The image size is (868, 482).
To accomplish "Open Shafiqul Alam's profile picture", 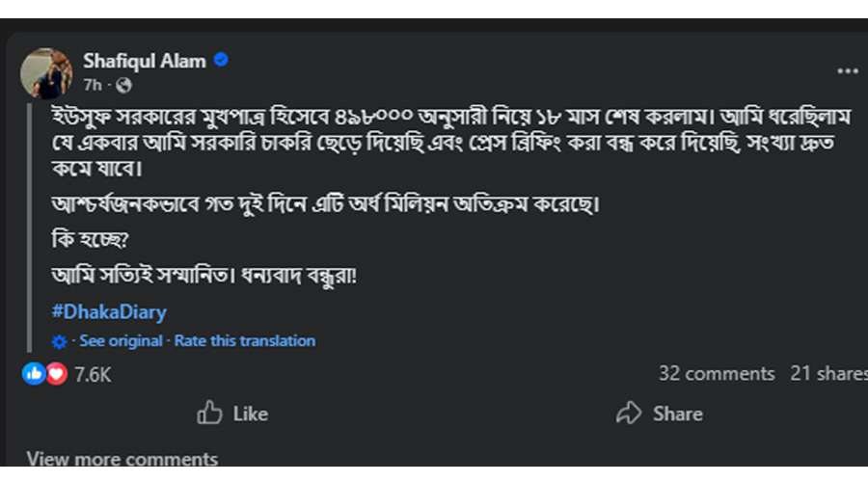I will 45,72.
